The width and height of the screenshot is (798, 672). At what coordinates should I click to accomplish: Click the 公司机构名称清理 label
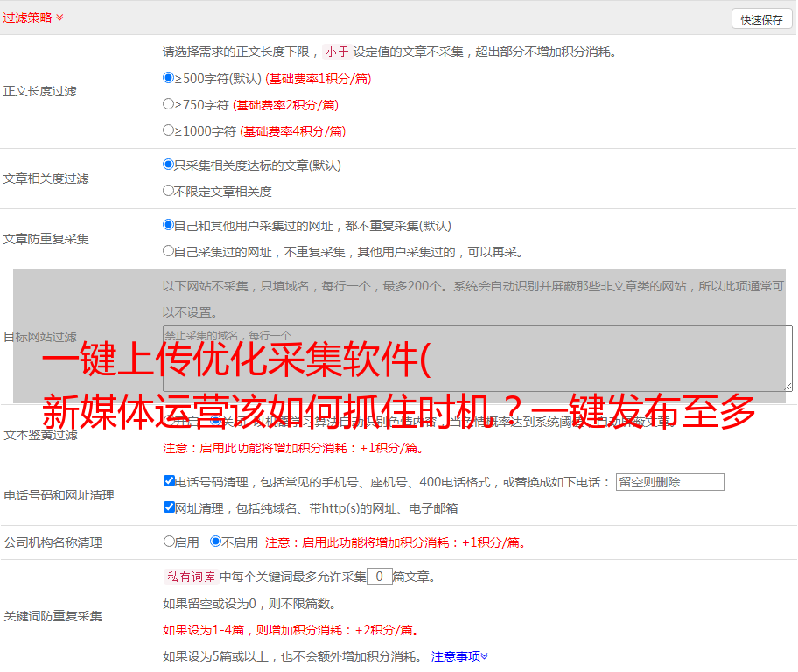point(52,542)
